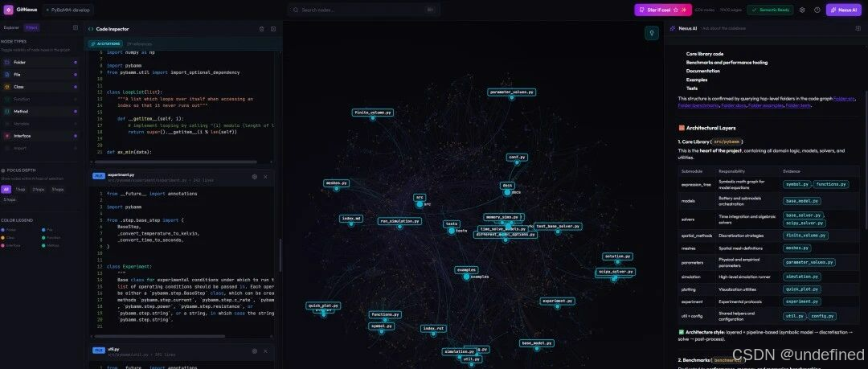
Task: Click the Semantic Ready status badge
Action: pos(770,10)
